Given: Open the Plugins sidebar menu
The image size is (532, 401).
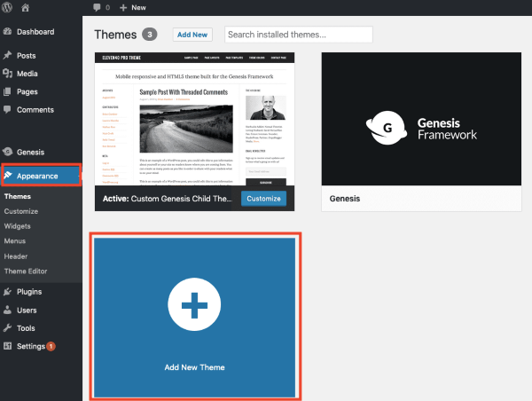Looking at the screenshot, I should [28, 292].
